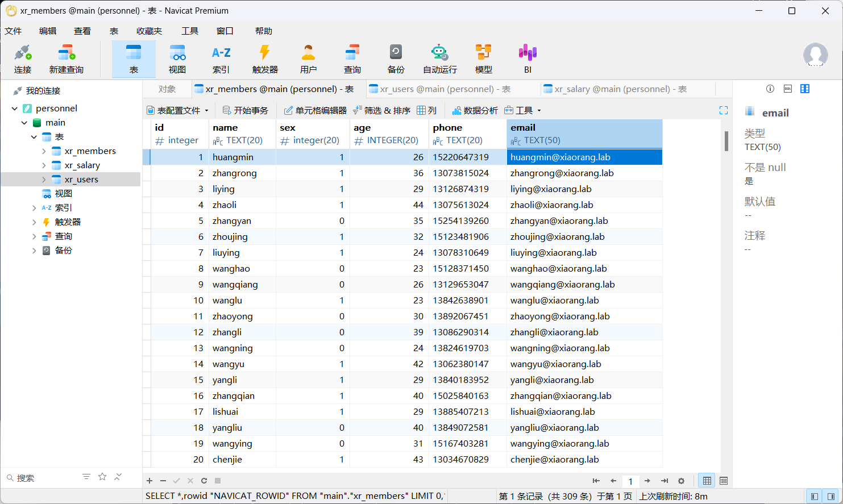
Task: Click the 单元格编辑器 button
Action: [x=315, y=110]
